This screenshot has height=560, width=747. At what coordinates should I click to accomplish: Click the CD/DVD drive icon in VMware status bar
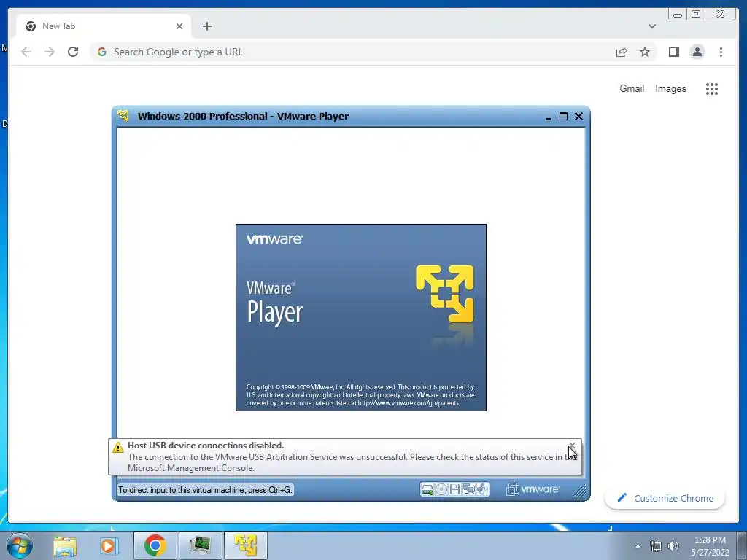click(441, 489)
